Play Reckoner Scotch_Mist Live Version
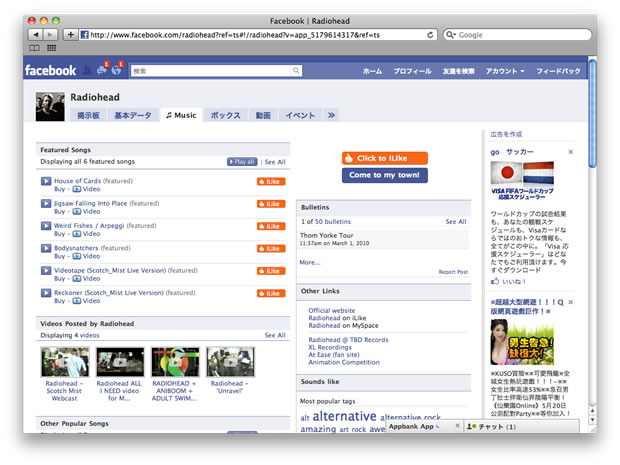Screen dimensions: 620x465 [46, 293]
